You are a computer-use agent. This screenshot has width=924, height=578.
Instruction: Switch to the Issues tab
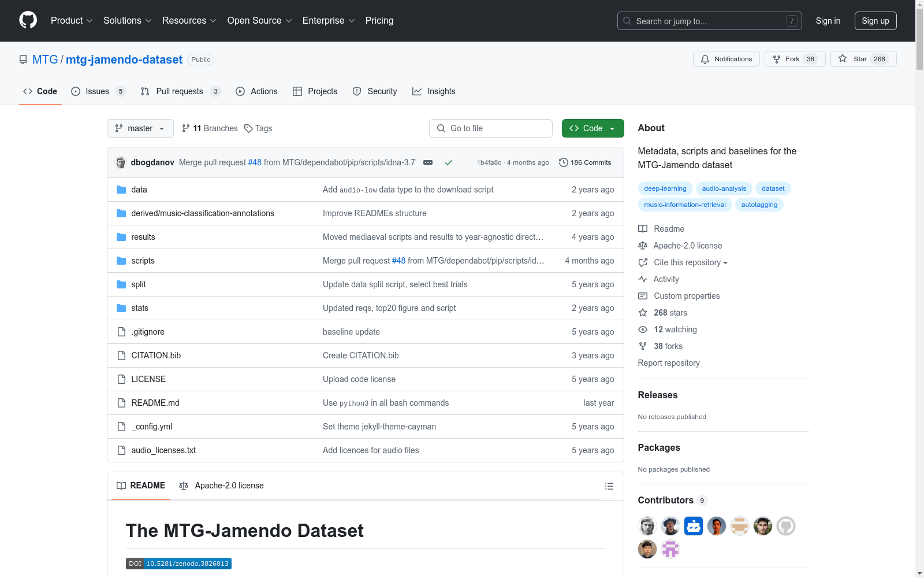[x=98, y=91]
